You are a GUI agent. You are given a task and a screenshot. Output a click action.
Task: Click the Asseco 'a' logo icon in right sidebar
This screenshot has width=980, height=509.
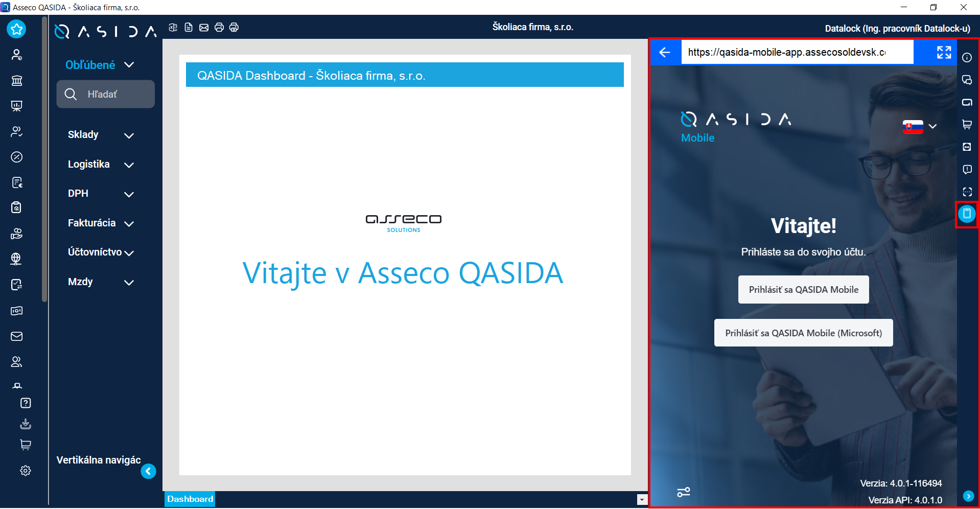coord(967,102)
